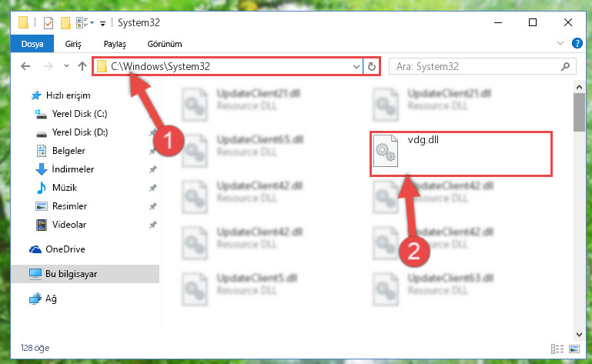Go up one folder level arrow
This screenshot has height=364, width=592.
point(82,66)
